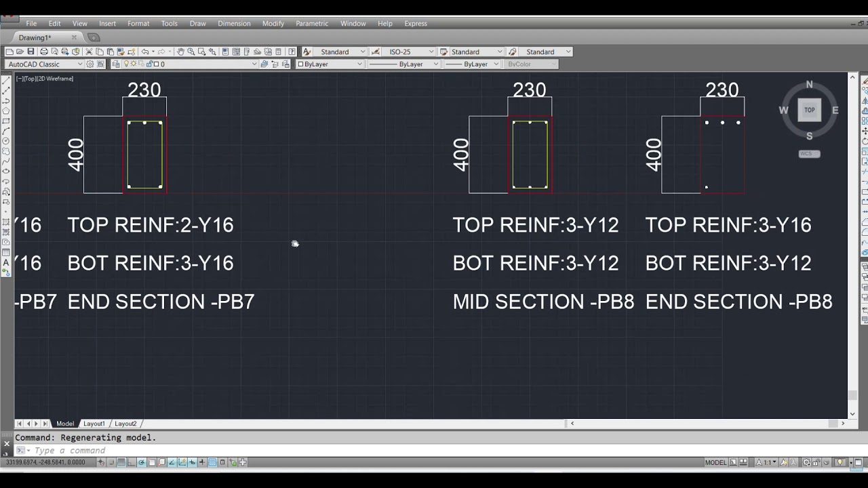Click the Match Properties icon
This screenshot has width=868, height=488.
(121, 52)
